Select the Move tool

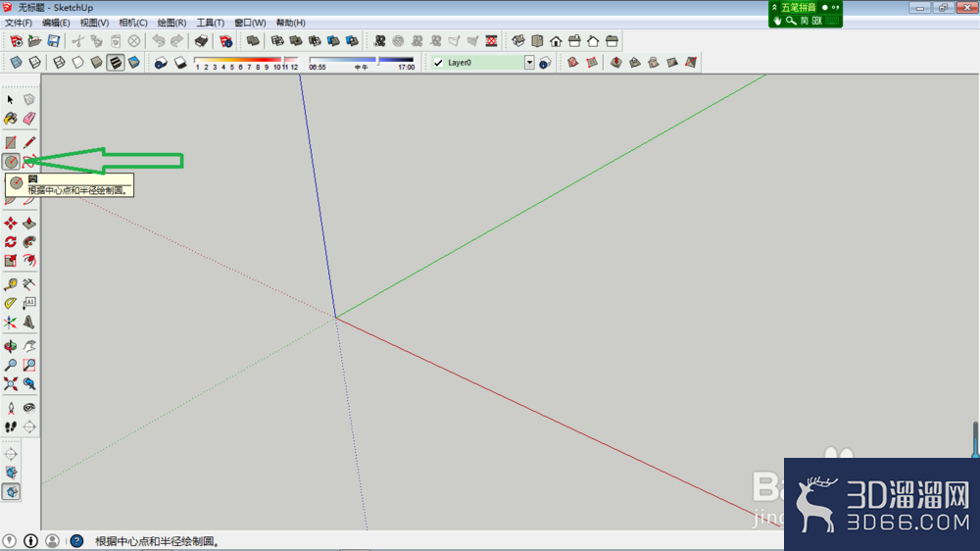tap(11, 224)
